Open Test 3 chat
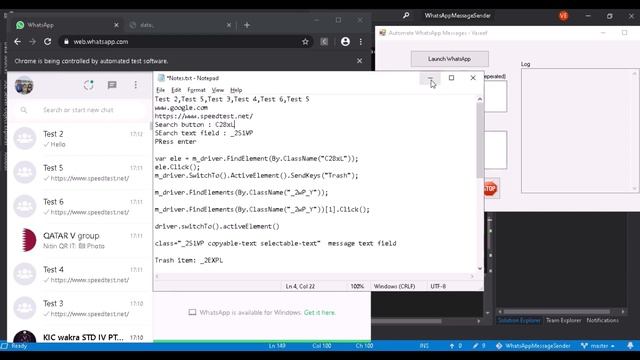Viewport: 640px width, 360px height. coord(80,308)
